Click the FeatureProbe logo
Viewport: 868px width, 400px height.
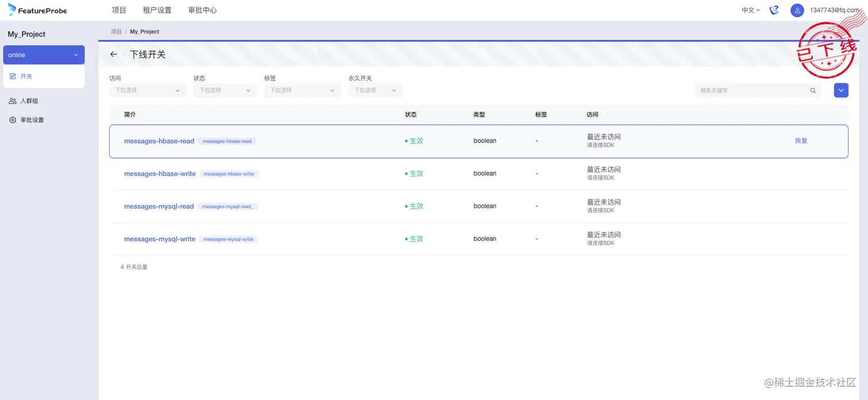37,10
